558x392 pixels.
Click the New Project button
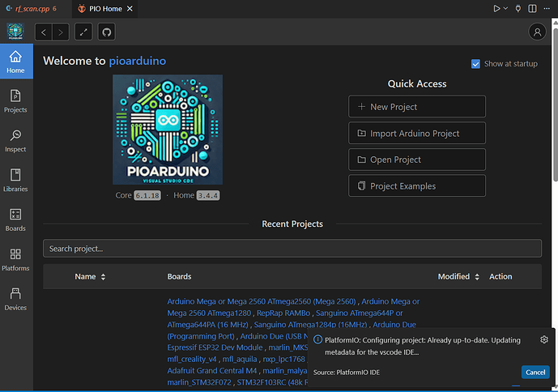pos(417,106)
